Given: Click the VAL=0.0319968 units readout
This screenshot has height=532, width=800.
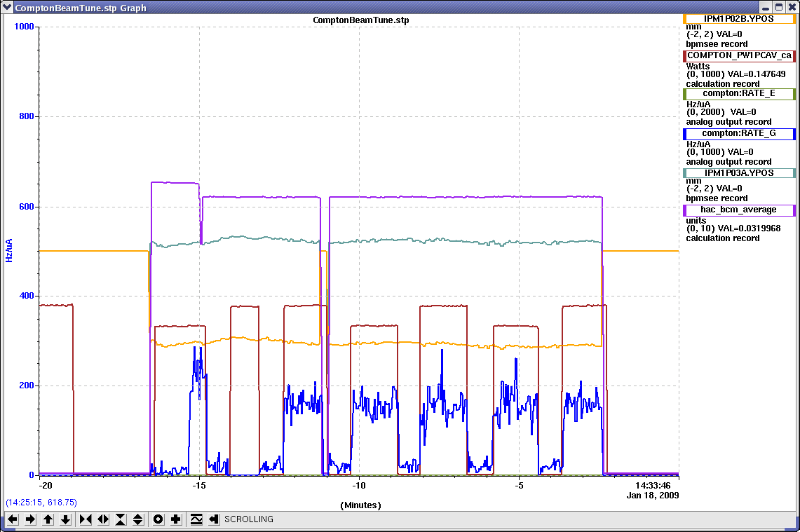Looking at the screenshot, I should pyautogui.click(x=750, y=229).
